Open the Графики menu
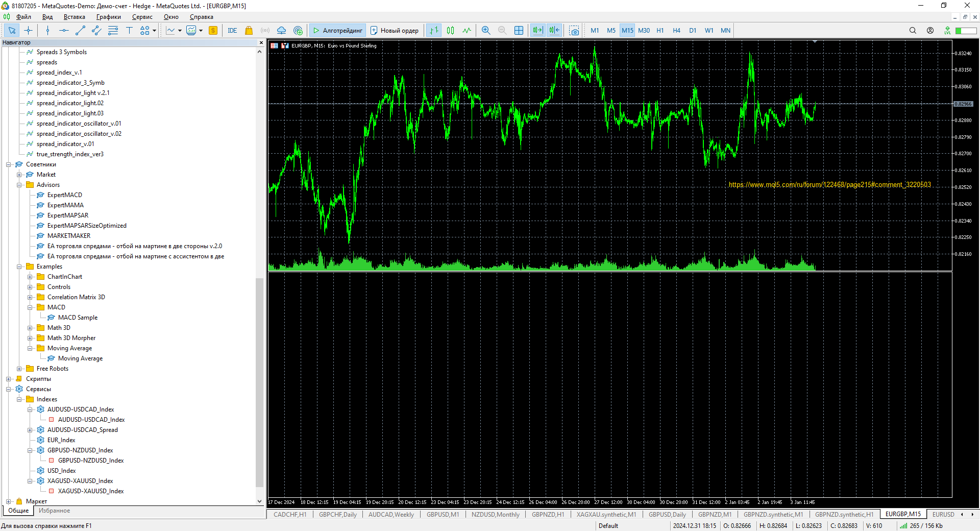Image resolution: width=980 pixels, height=531 pixels. point(109,17)
